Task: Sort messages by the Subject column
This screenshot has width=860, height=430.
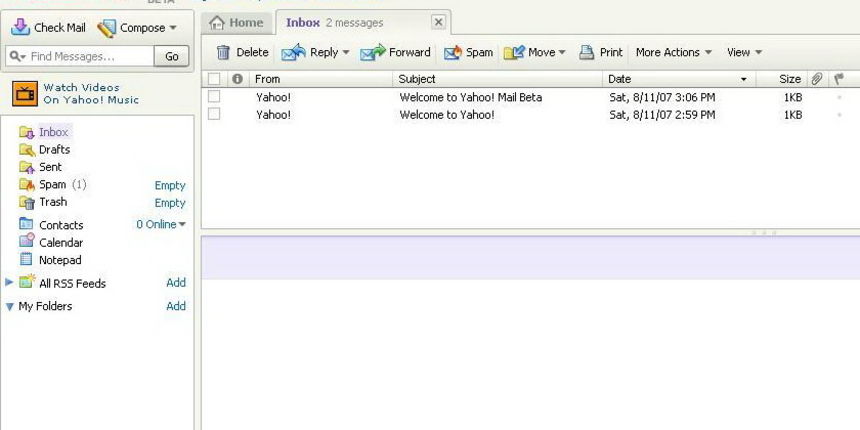Action: pos(497,79)
